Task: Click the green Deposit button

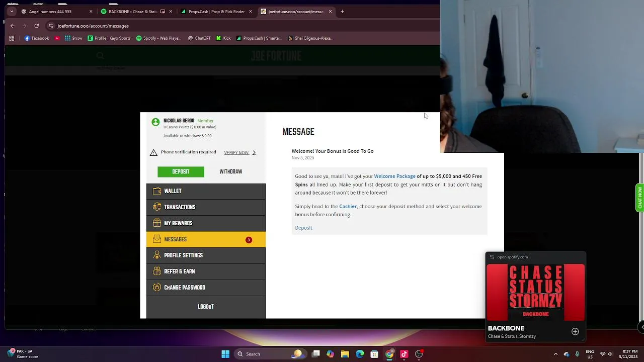Action: click(181, 172)
